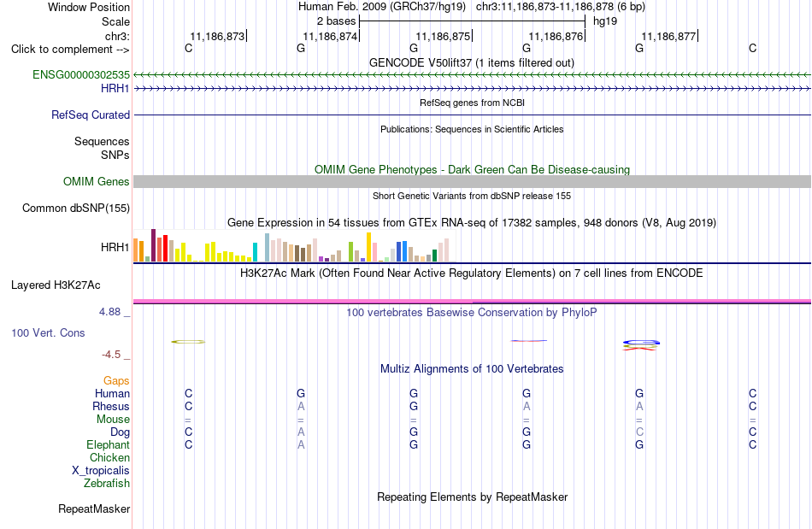This screenshot has width=812, height=529.
Task: Click the pink H3K27Ac signal bar
Action: [473, 301]
